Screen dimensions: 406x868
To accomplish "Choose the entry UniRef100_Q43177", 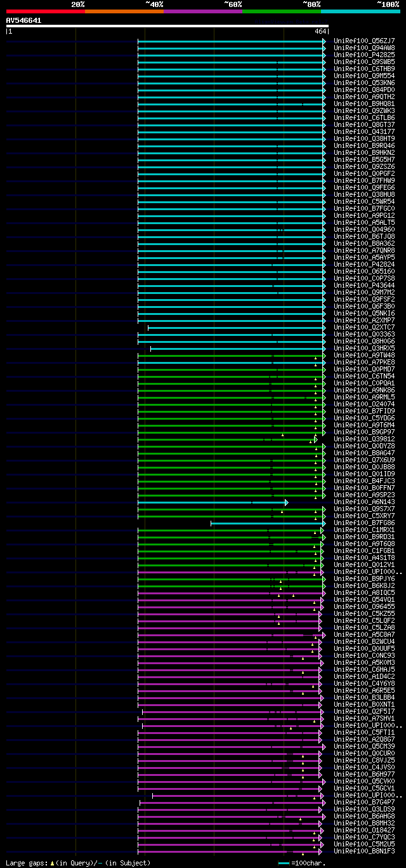I will (x=364, y=131).
